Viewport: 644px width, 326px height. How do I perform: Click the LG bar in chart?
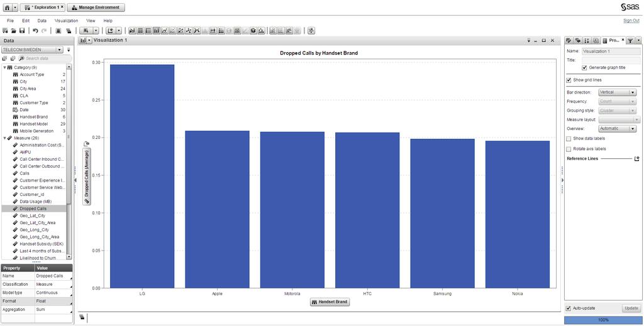(x=142, y=177)
